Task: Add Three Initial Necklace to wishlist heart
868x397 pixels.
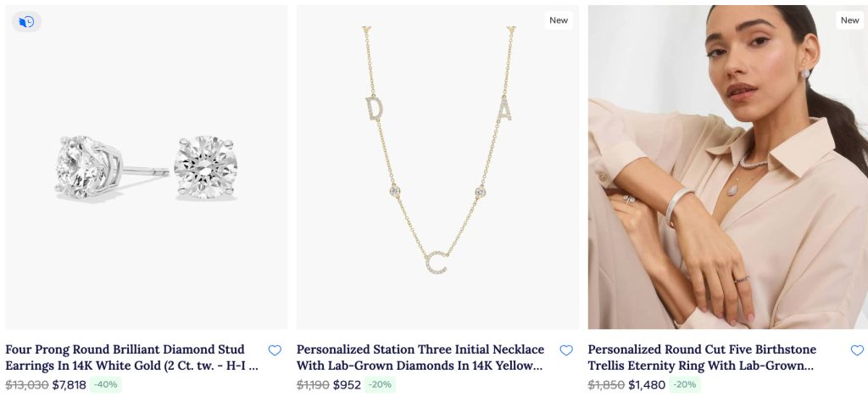Action: click(x=566, y=350)
